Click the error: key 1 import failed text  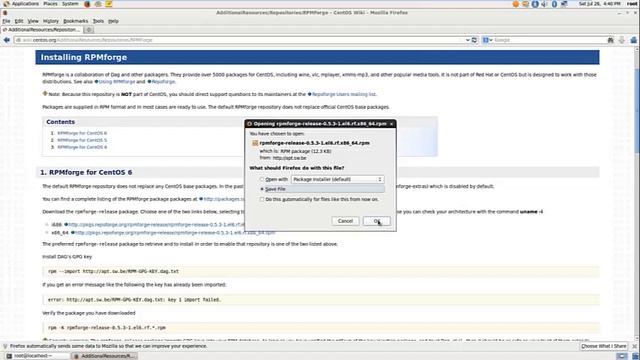tap(134, 300)
